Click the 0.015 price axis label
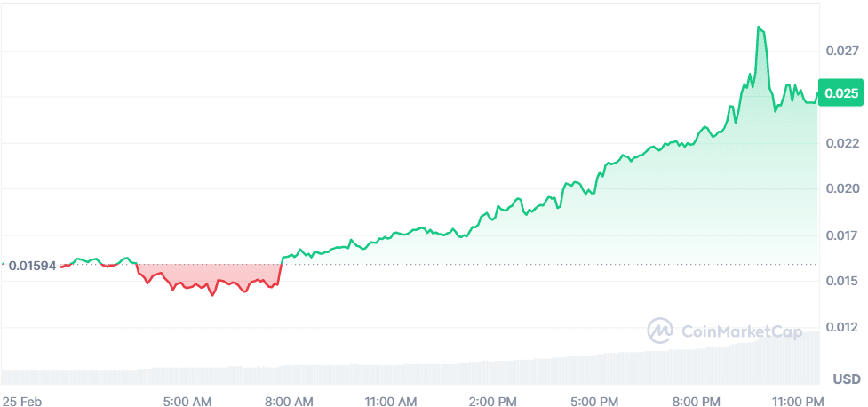 [841, 282]
